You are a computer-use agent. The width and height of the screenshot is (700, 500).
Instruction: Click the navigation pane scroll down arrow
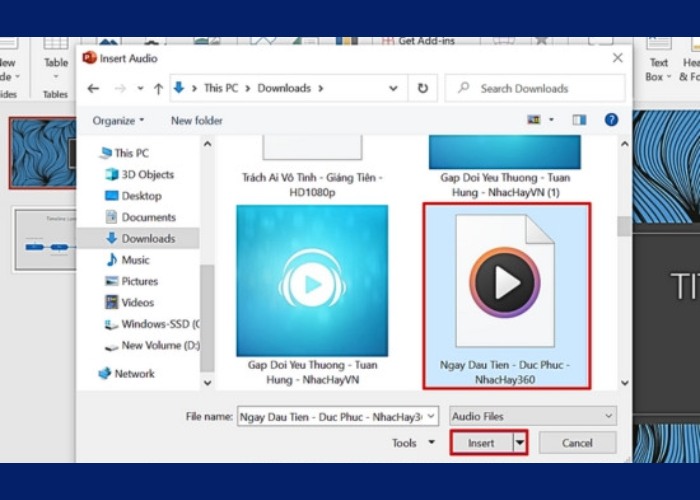(x=207, y=383)
